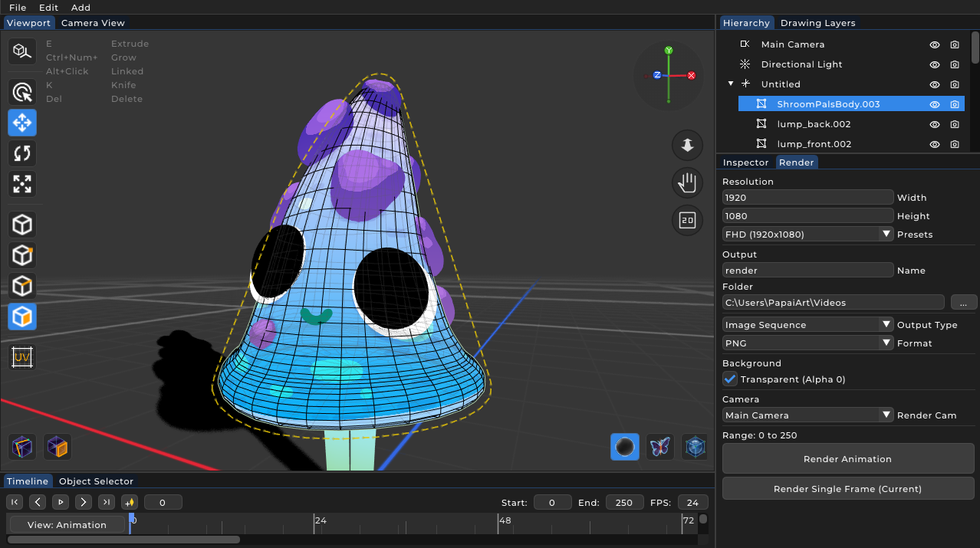
Task: Open the UV editing tool
Action: [x=21, y=356]
